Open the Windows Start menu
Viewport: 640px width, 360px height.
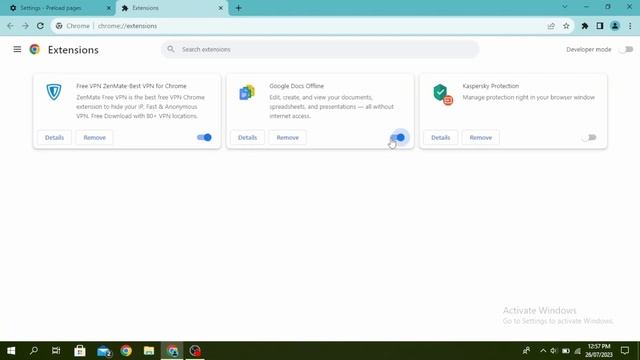pos(11,351)
